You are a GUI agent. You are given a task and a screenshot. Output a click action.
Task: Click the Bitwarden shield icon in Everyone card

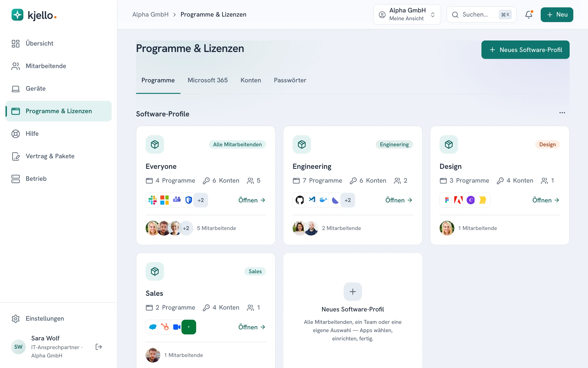click(189, 200)
